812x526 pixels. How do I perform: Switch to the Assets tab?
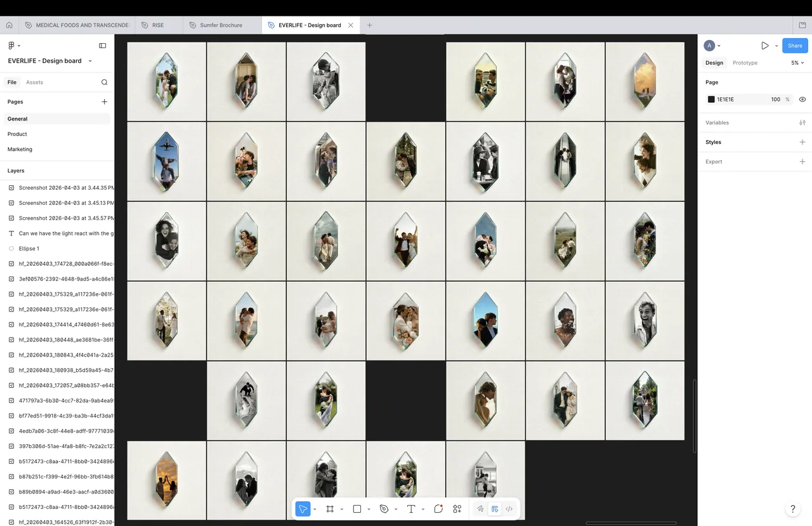[x=34, y=82]
